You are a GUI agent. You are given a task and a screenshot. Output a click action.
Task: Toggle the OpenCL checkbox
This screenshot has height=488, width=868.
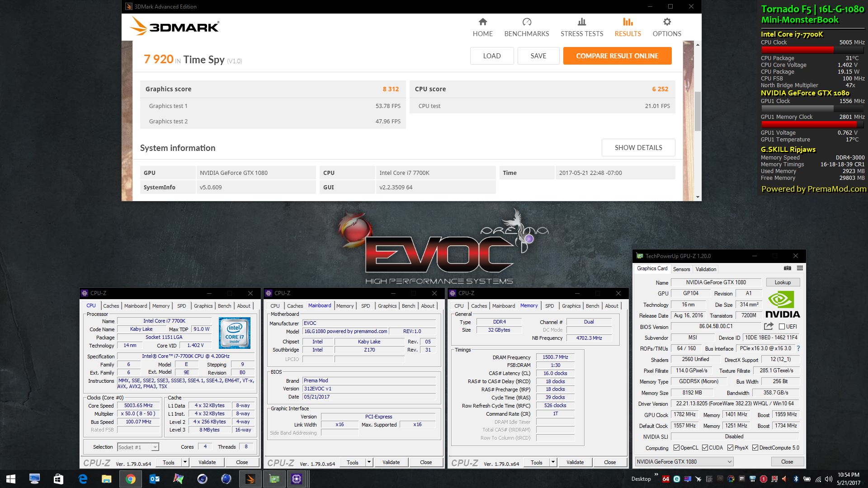click(676, 448)
